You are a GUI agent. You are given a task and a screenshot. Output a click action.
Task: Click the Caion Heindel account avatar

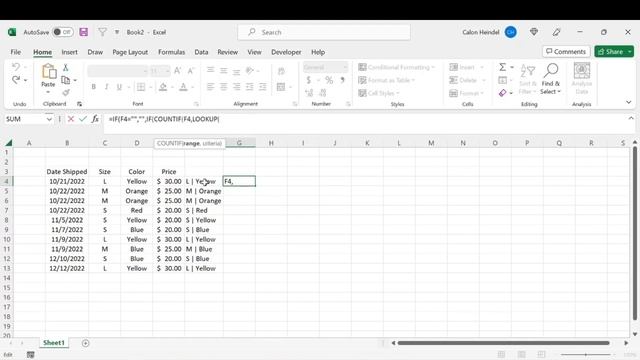(511, 32)
